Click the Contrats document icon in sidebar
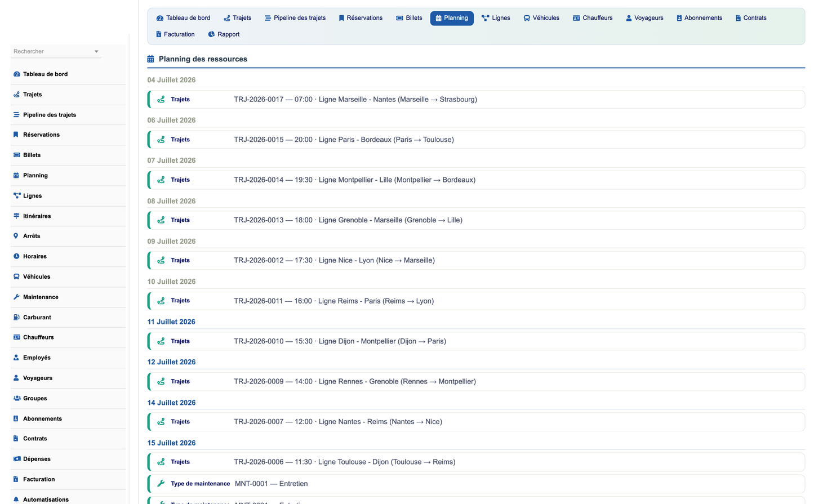This screenshot has height=504, width=814. pos(16,439)
